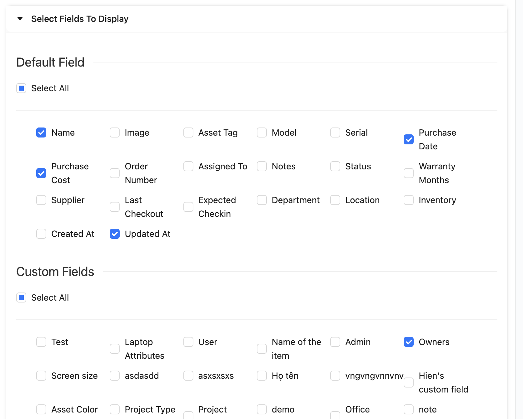Select the Department checkbox

(x=262, y=200)
